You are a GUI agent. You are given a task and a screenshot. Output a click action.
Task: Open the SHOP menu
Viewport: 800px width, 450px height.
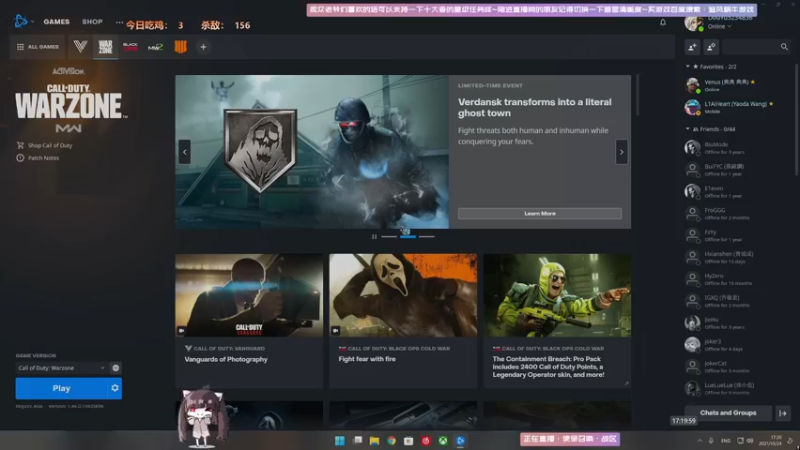92,22
